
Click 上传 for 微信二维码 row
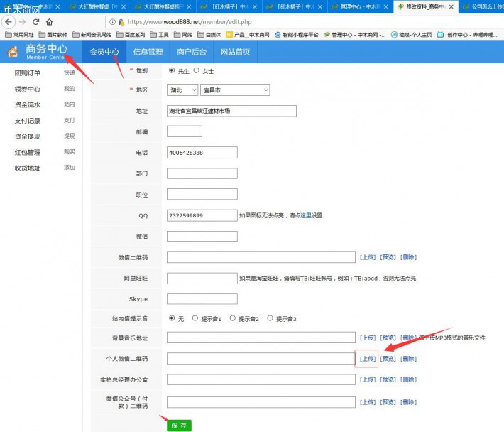pyautogui.click(x=368, y=257)
